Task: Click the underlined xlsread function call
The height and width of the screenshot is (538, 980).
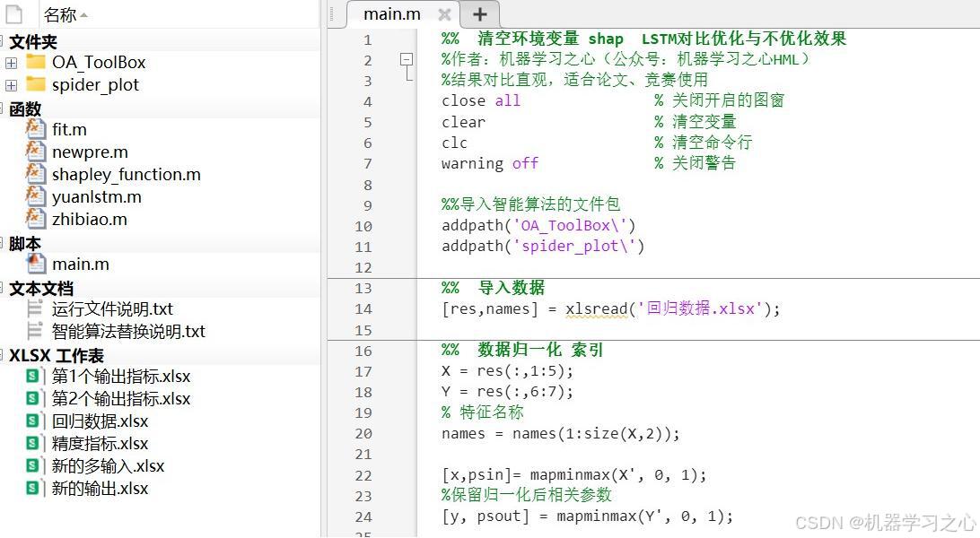Action: (x=596, y=309)
